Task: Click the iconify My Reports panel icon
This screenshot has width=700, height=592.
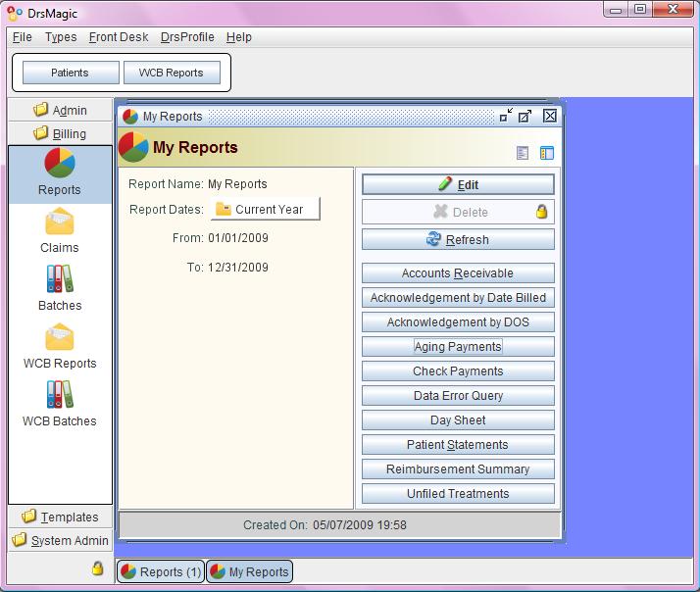Action: [506, 116]
